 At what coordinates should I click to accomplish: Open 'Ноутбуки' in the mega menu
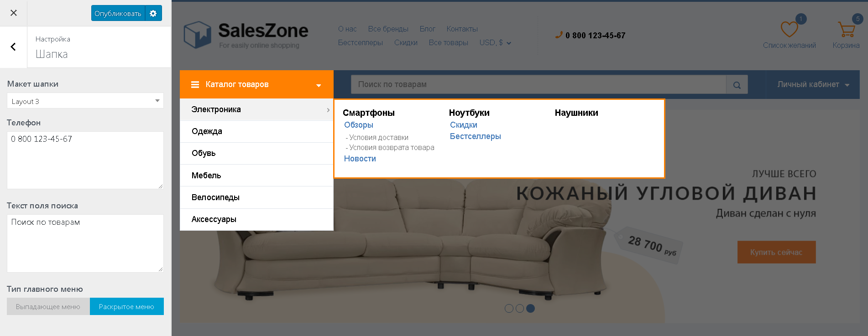coord(469,113)
